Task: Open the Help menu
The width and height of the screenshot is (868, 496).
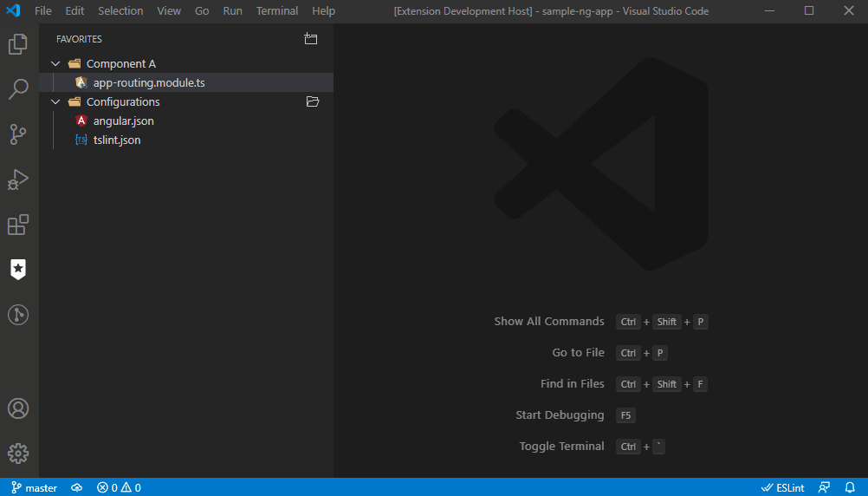Action: pos(323,10)
